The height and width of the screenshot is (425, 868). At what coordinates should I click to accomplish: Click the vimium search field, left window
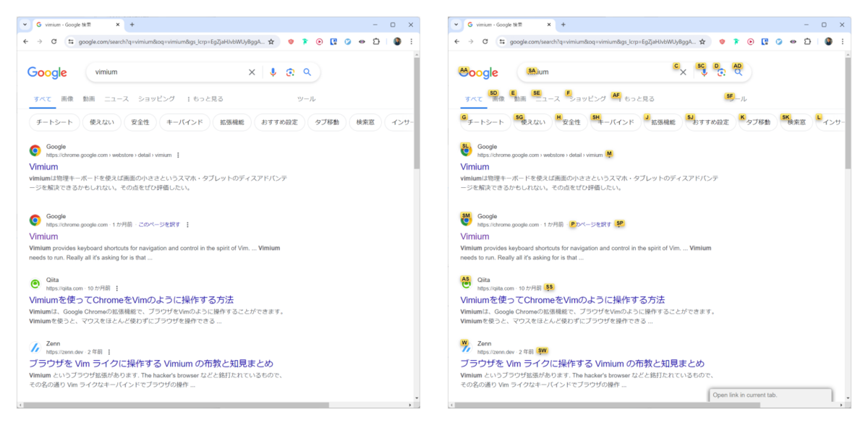[x=170, y=72]
